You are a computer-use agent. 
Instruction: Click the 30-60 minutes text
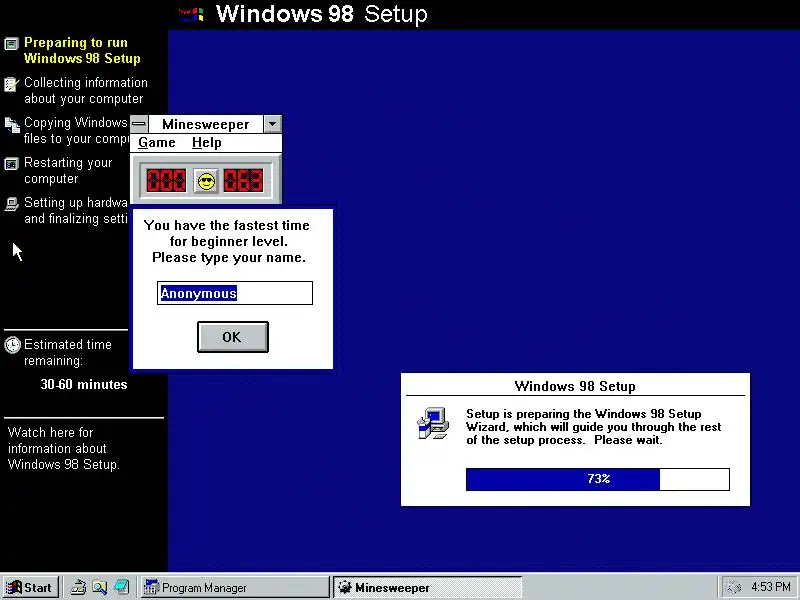[84, 384]
